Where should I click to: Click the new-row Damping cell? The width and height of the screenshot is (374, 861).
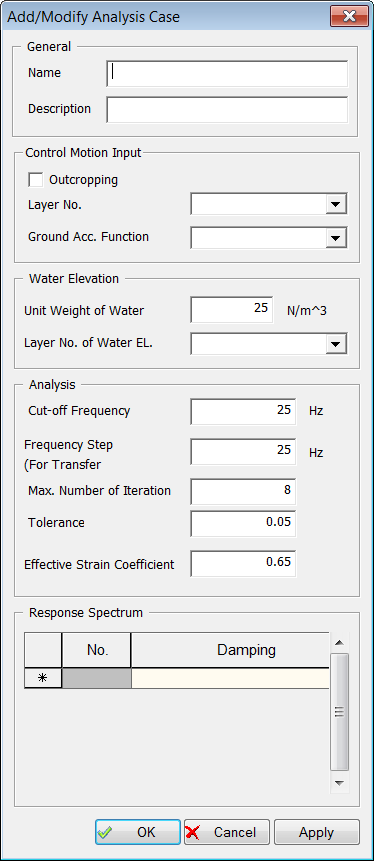[231, 678]
